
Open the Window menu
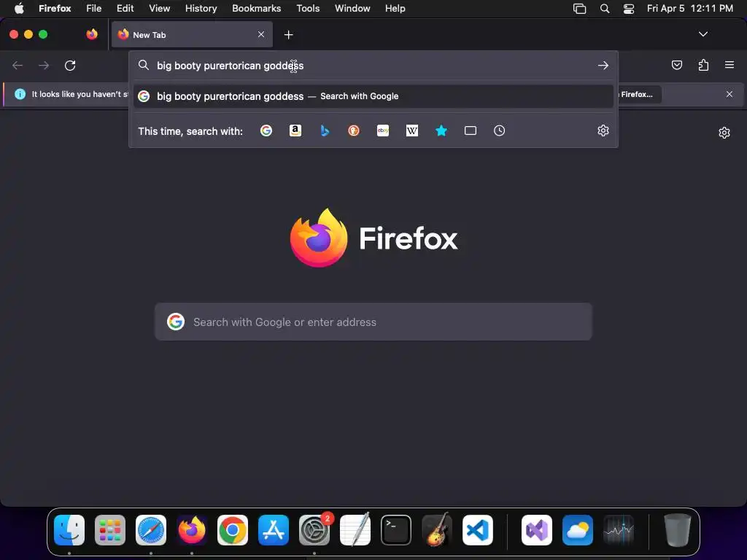[x=352, y=9]
